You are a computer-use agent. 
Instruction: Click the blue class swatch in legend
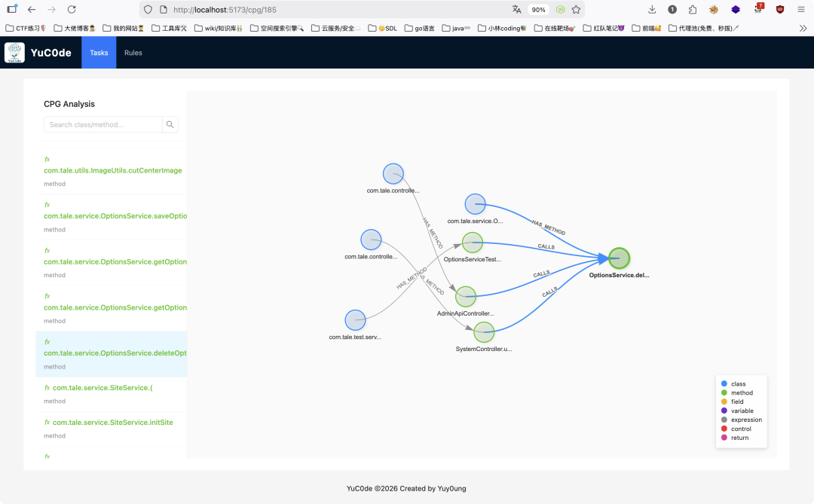click(724, 384)
